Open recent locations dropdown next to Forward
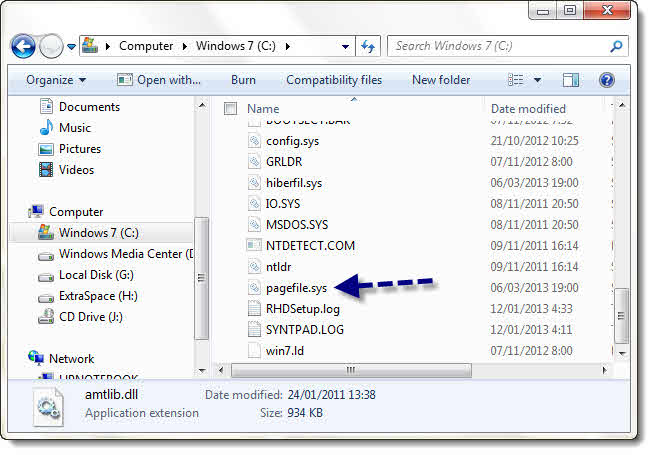This screenshot has height=455, width=653. tap(71, 47)
